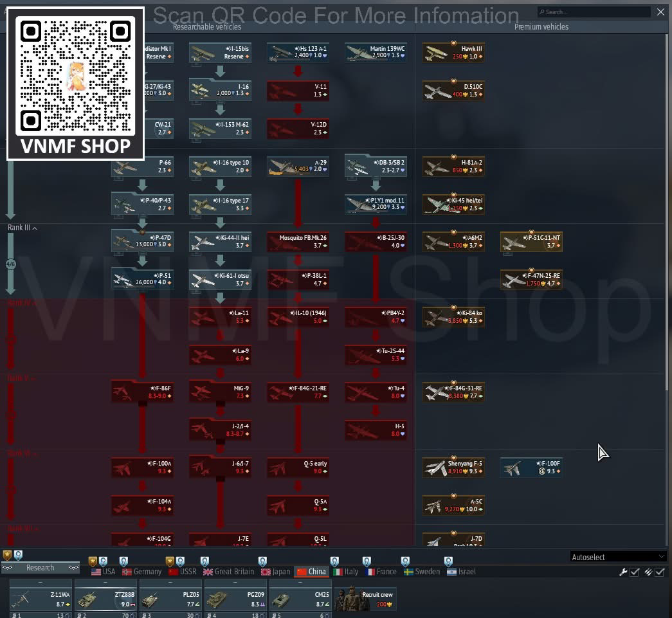Select the Mosquito FB.Mk.26 aircraft
Image resolution: width=672 pixels, height=618 pixels.
[298, 242]
